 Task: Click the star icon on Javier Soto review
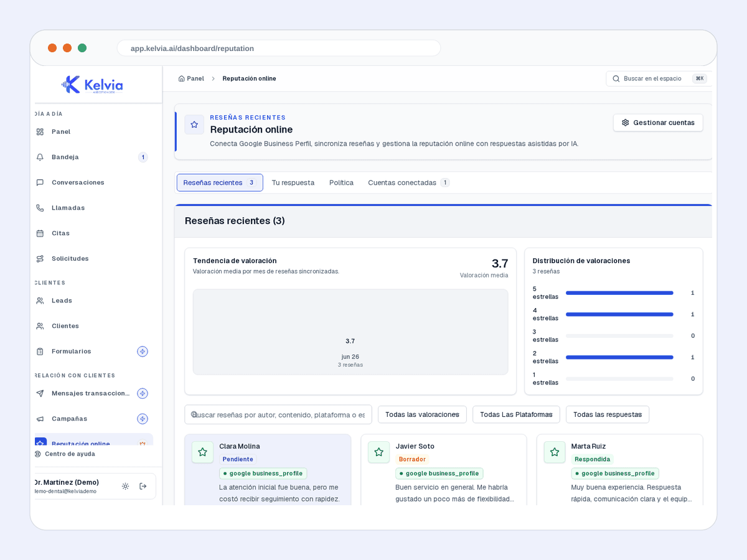click(378, 452)
